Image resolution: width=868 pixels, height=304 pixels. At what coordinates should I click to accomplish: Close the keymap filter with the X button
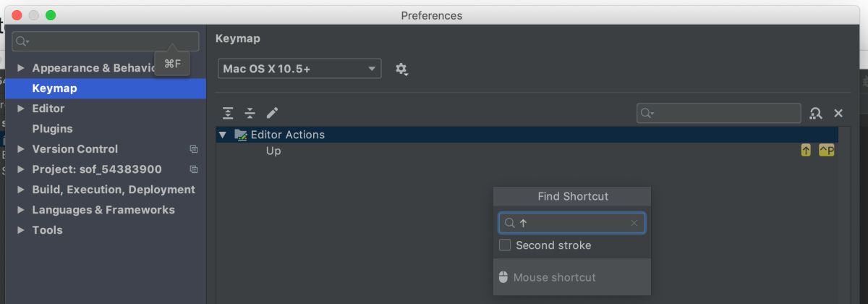[838, 113]
